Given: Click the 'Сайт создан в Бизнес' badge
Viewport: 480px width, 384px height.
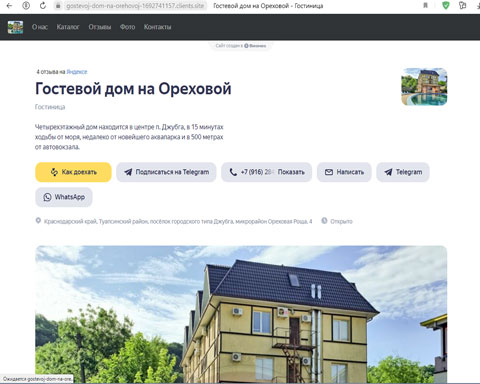Looking at the screenshot, I should point(241,46).
